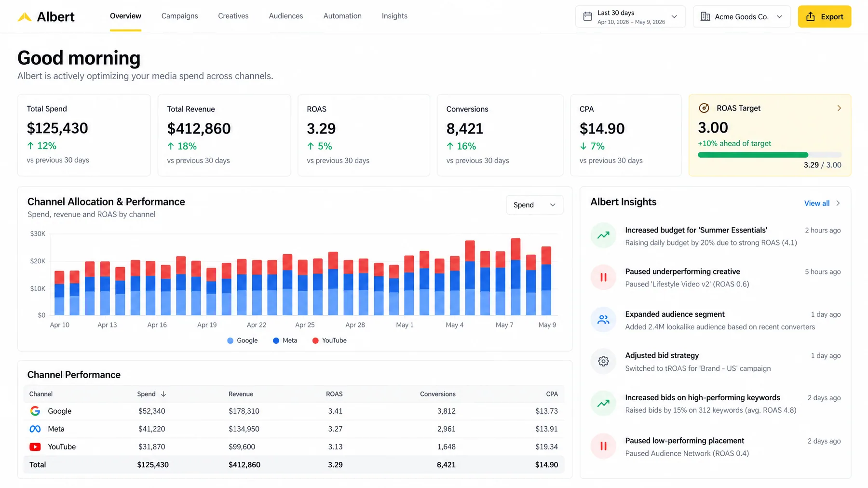Navigate to the Insights tab
Image resolution: width=868 pixels, height=488 pixels.
click(394, 16)
